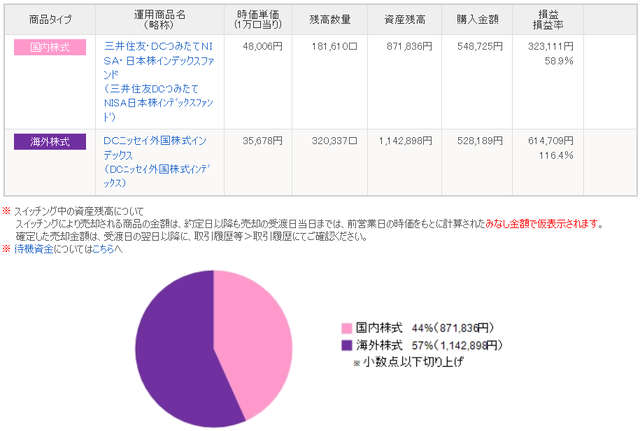Select the 資産残高 column header
This screenshot has height=431, width=640.
tap(404, 20)
